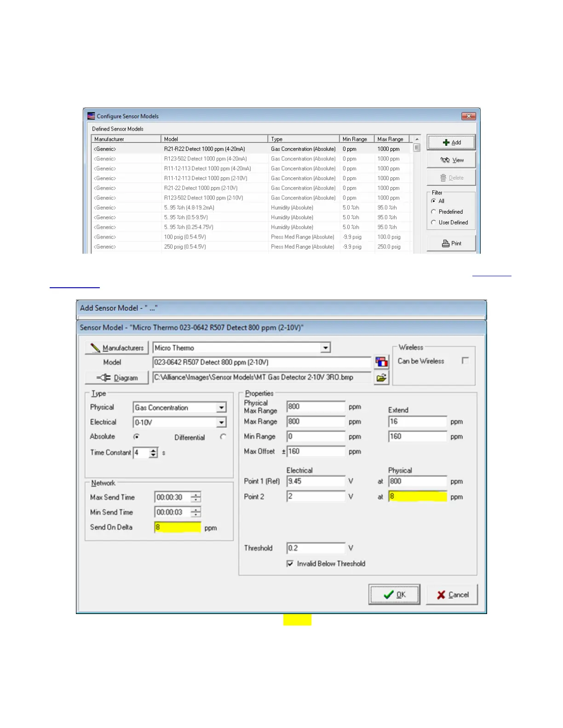The height and width of the screenshot is (728, 563).
Task: Click Point 2 Electrical voltage field
Action: point(316,496)
